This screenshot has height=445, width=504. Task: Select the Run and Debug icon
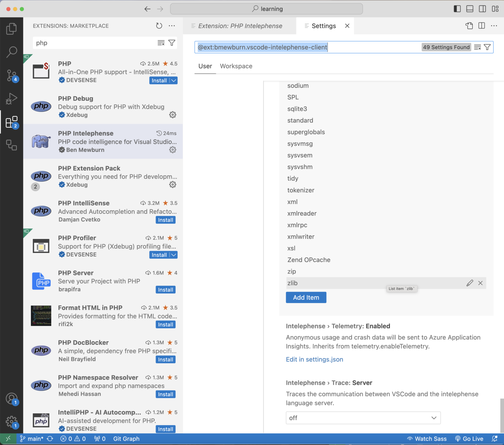(x=12, y=99)
